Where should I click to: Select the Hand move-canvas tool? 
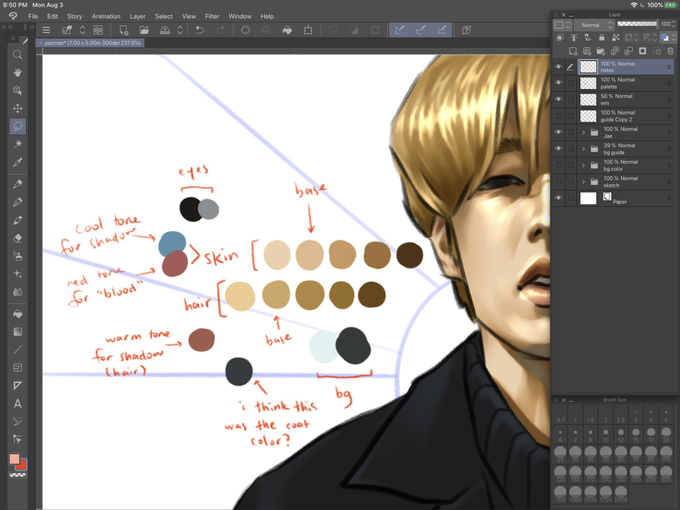[x=17, y=72]
